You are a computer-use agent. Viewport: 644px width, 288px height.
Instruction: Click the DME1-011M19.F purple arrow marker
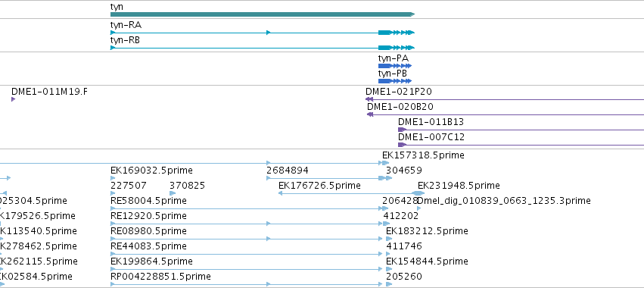click(x=13, y=99)
